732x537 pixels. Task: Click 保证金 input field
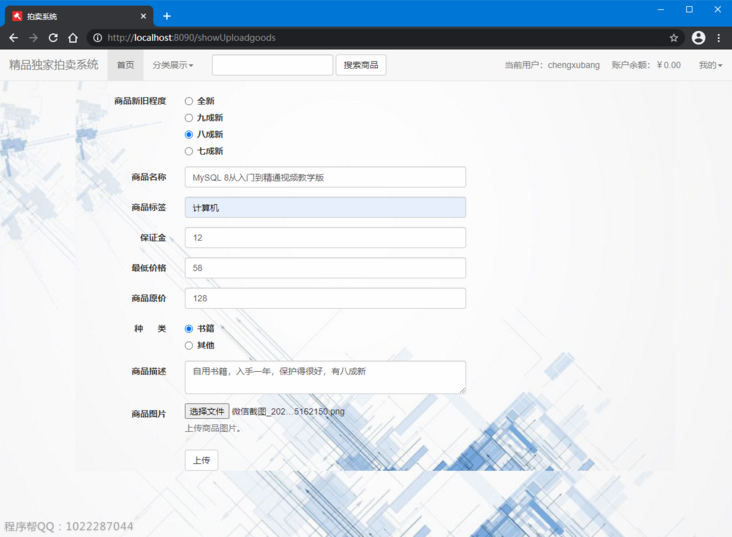click(x=325, y=238)
